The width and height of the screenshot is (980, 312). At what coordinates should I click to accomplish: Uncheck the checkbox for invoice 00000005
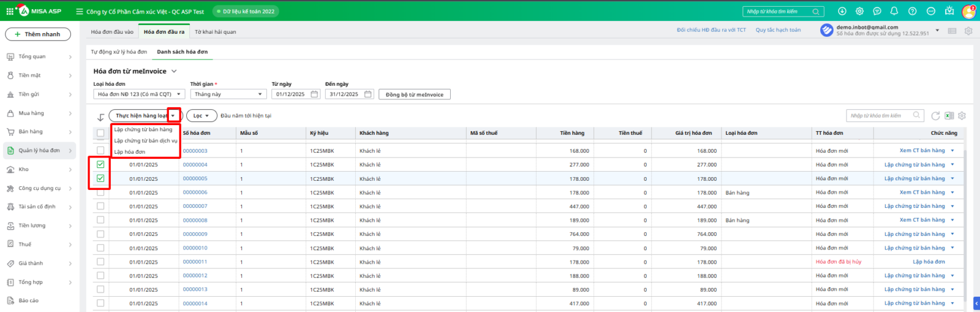(100, 178)
